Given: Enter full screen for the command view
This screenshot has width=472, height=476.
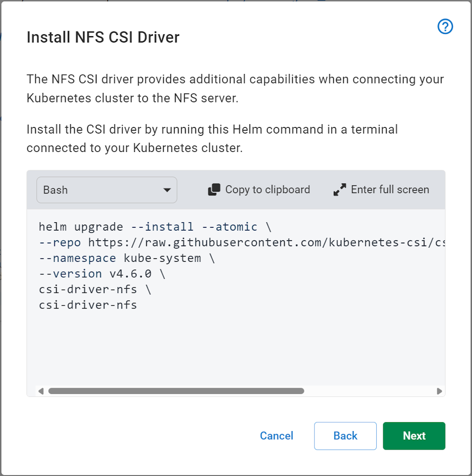Looking at the screenshot, I should (x=380, y=190).
